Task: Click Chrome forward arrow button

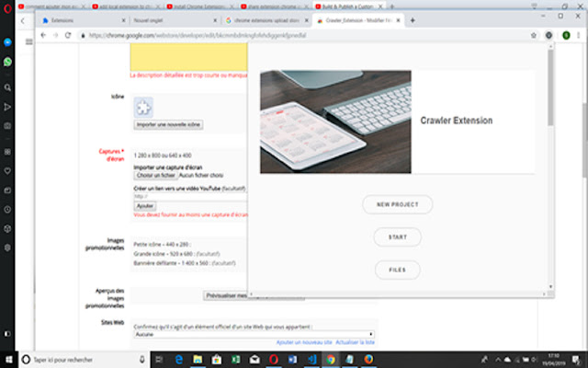Action: [55, 35]
